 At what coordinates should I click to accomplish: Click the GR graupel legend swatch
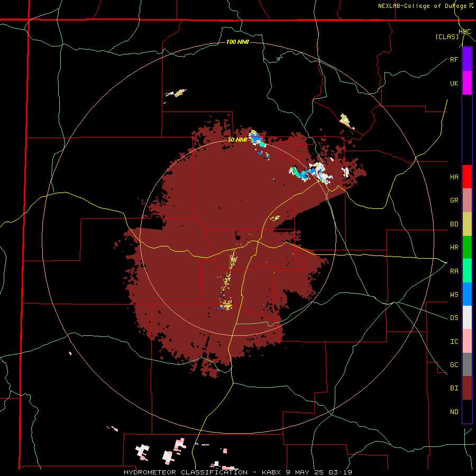[467, 200]
